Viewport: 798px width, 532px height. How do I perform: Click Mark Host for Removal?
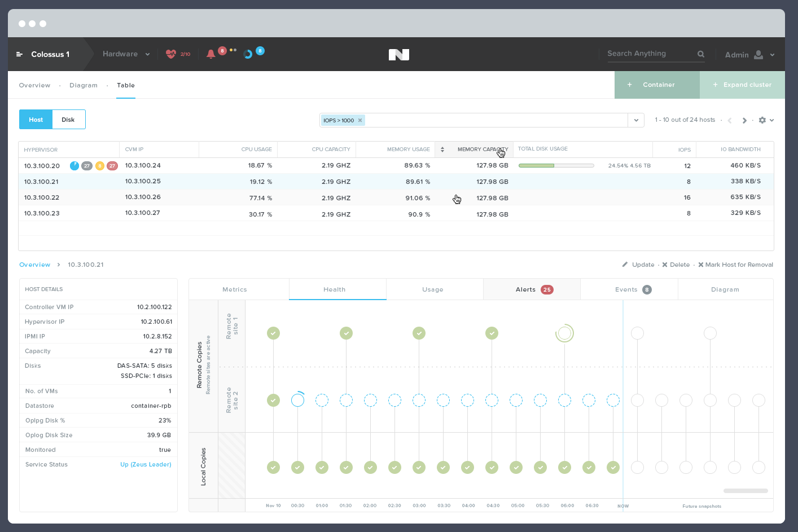735,265
